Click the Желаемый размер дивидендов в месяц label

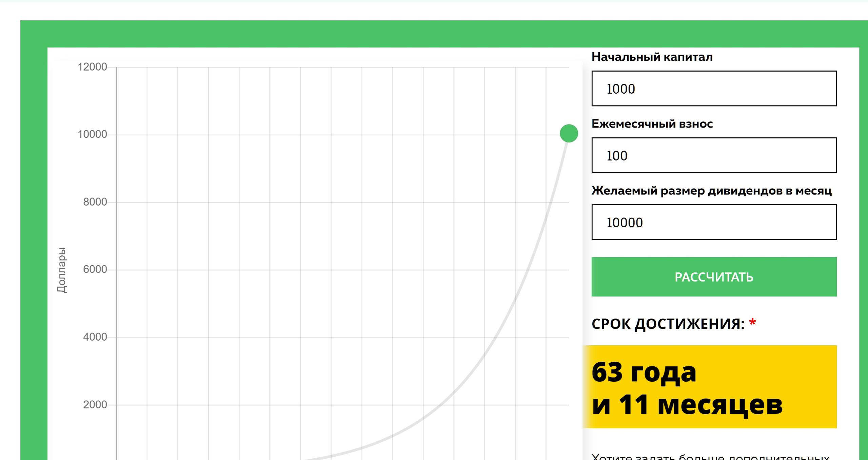[711, 191]
